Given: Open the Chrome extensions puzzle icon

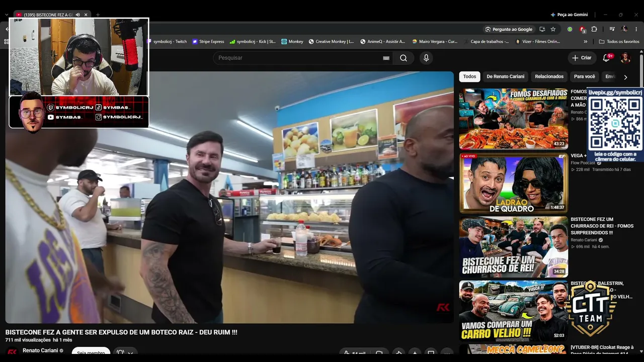Looking at the screenshot, I should point(594,29).
